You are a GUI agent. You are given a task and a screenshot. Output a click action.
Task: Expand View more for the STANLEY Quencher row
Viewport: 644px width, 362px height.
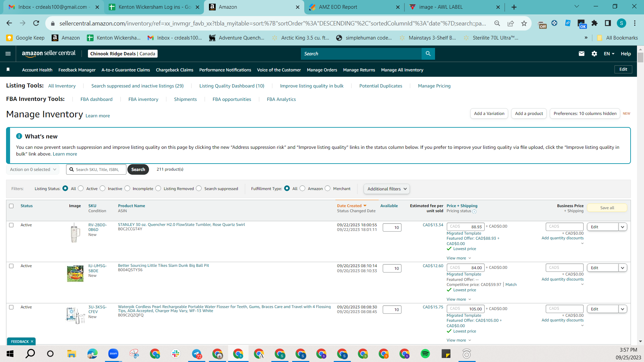[459, 258]
